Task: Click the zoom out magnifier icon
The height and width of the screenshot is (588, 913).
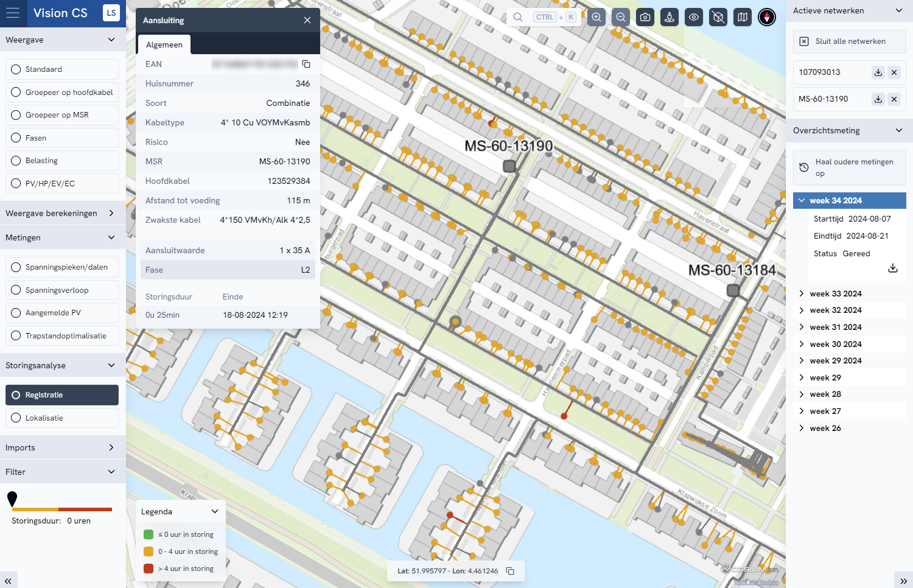Action: (621, 17)
